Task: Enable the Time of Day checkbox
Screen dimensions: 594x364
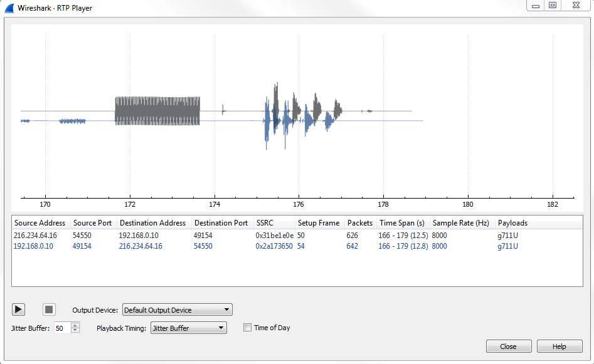Action: tap(247, 328)
